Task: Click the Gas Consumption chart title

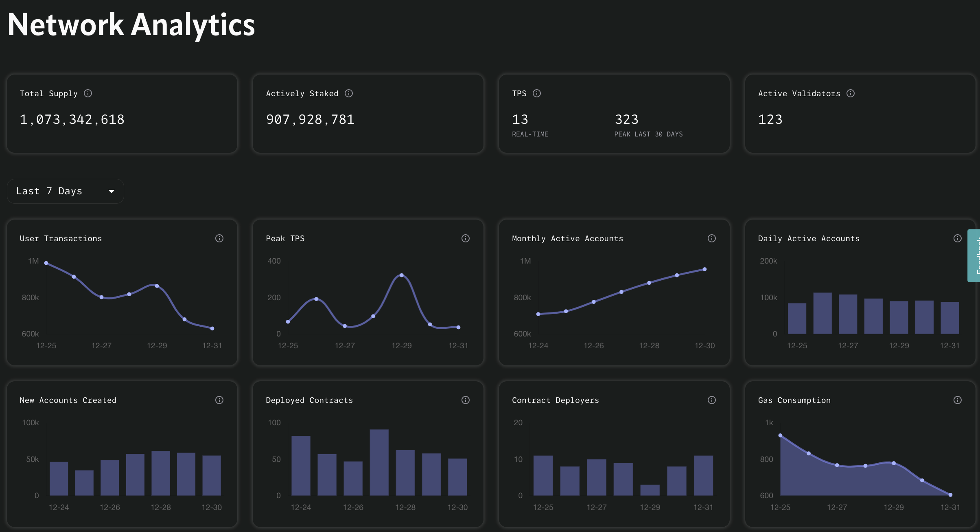Action: [x=794, y=400]
